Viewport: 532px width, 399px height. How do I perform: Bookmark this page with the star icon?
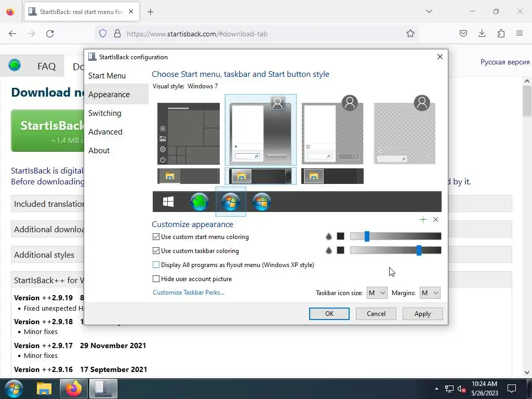pyautogui.click(x=410, y=34)
